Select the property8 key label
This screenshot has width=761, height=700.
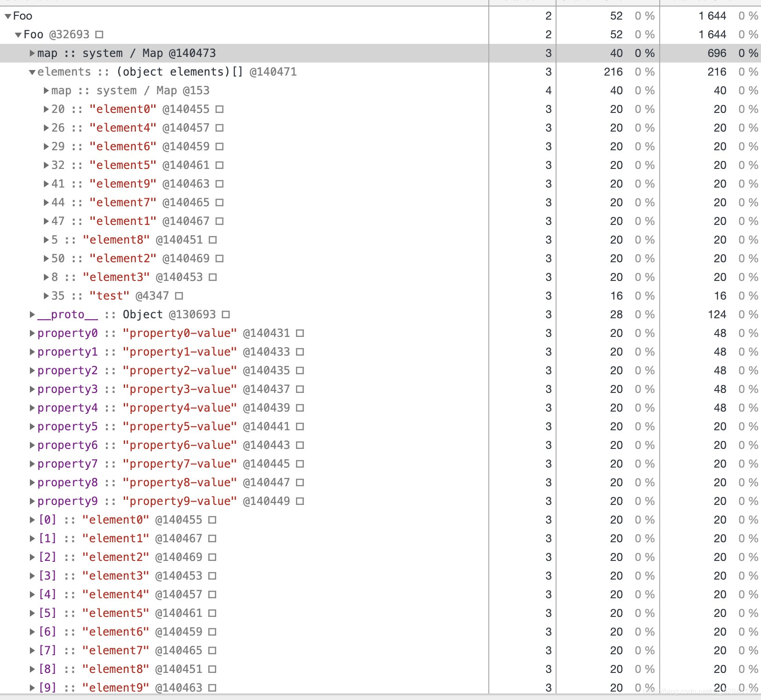pos(68,483)
